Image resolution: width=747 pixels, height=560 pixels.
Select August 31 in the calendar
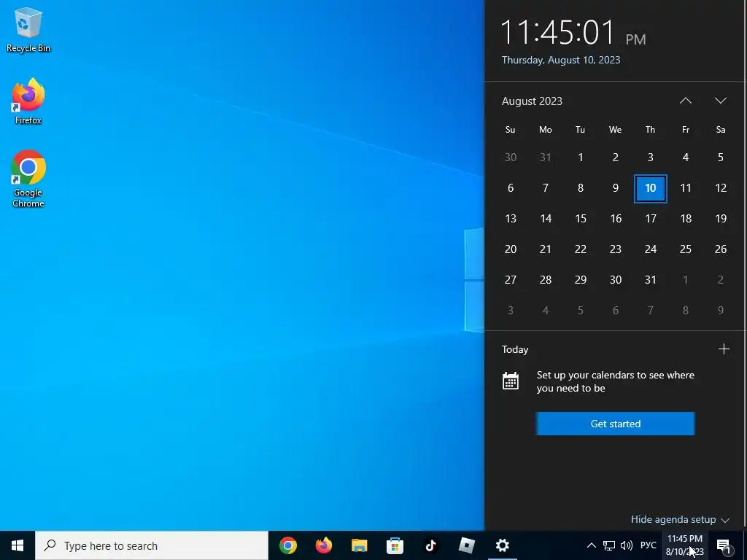pos(650,279)
